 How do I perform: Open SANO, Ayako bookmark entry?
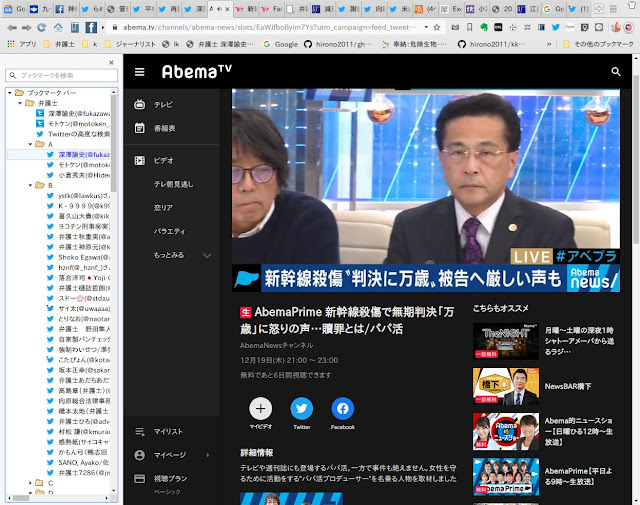pos(79,463)
